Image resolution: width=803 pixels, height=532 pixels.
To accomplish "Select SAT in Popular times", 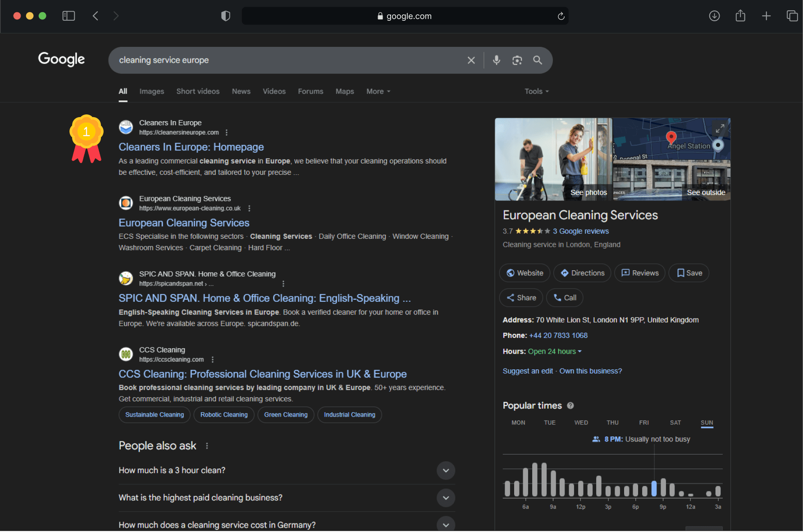I will pos(675,423).
